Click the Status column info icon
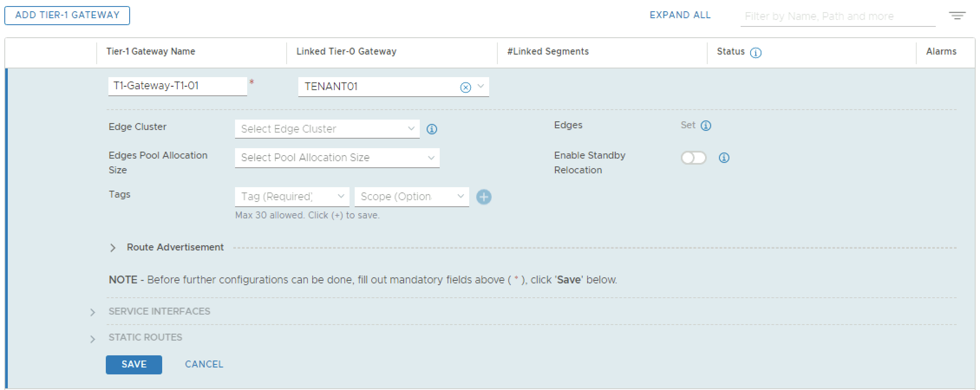Viewport: 980px width, 390px height. (756, 53)
